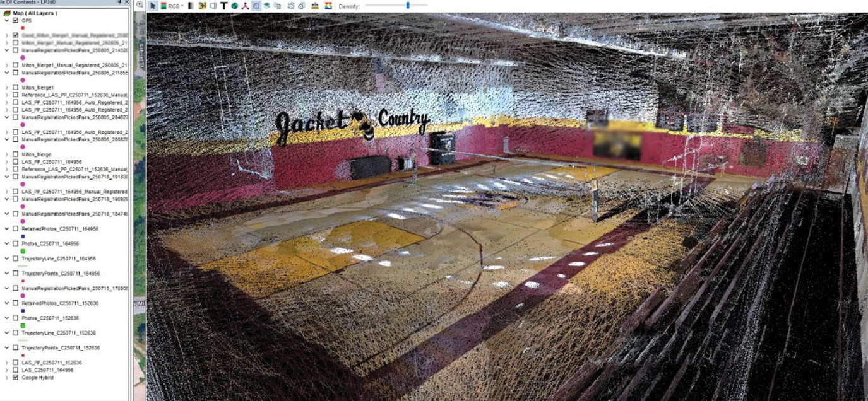
Task: Click the RGB colorization swatch icon
Action: click(x=163, y=6)
